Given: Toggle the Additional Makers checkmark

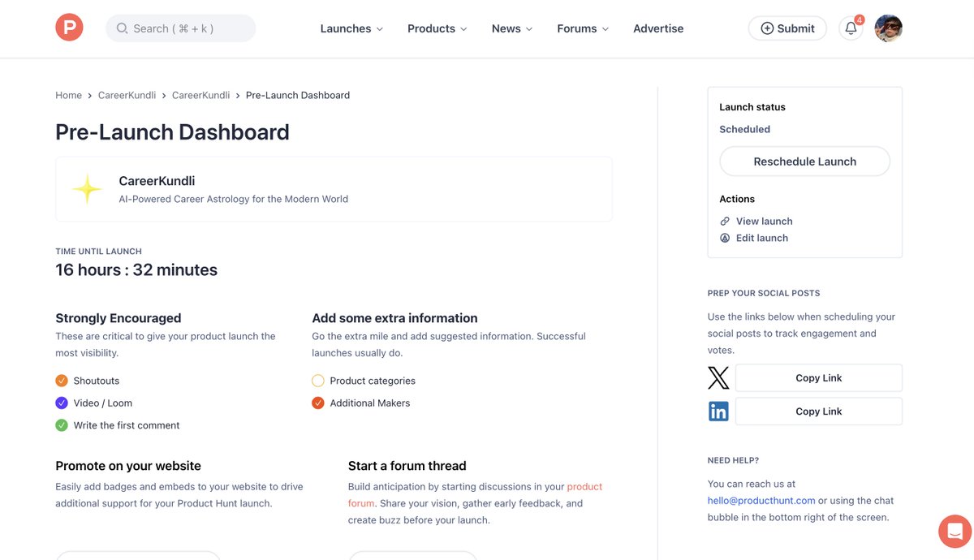Looking at the screenshot, I should pos(318,403).
